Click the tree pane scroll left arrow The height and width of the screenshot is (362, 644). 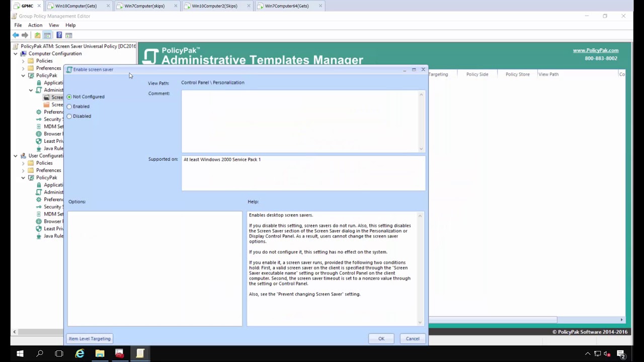point(15,332)
